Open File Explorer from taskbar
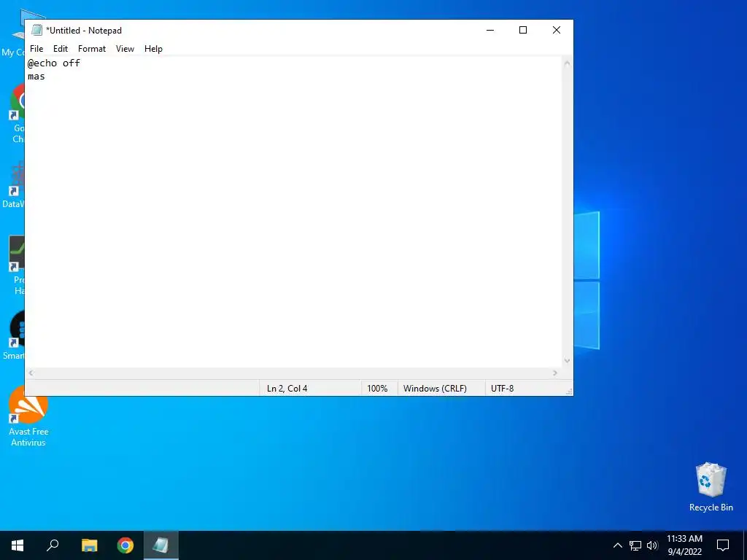 (89, 545)
